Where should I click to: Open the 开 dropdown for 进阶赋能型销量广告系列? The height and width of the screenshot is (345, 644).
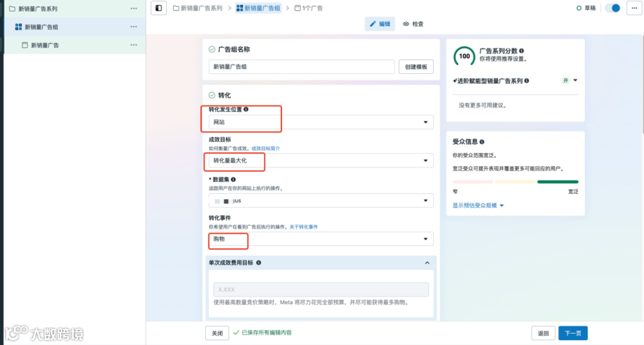[570, 81]
